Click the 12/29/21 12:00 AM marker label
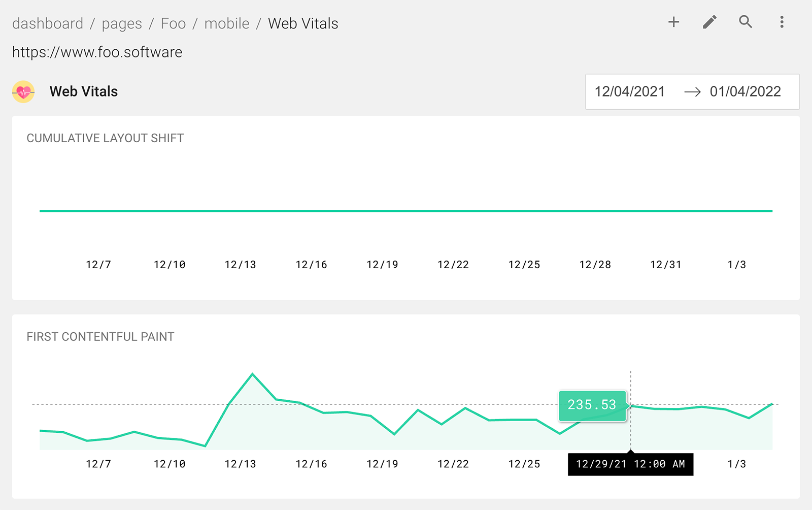The width and height of the screenshot is (812, 510). (630, 464)
